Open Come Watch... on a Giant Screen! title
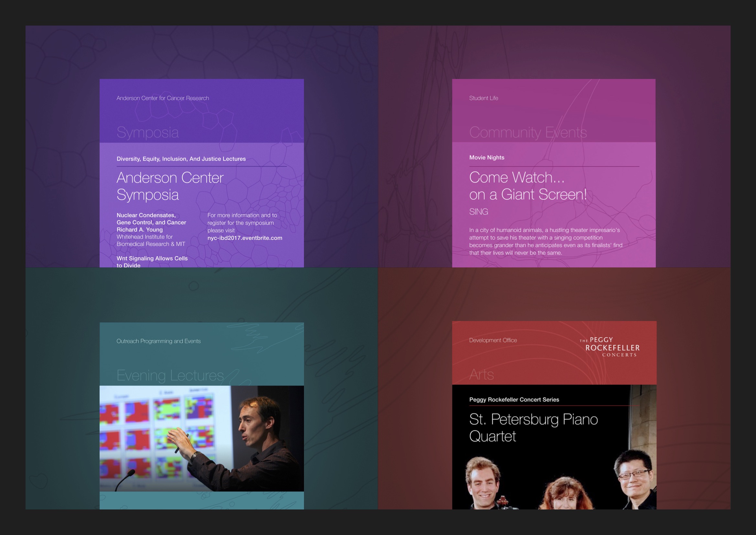This screenshot has height=535, width=756. (528, 186)
